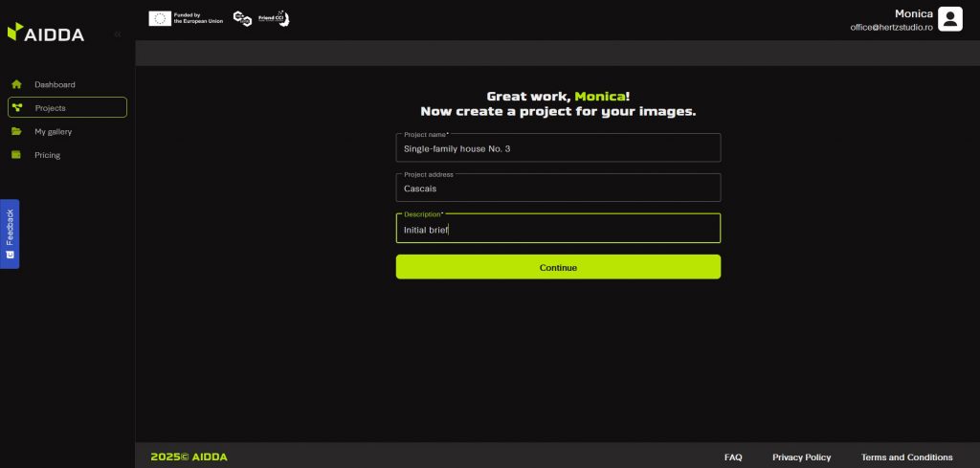Open the FAQ link in footer
The height and width of the screenshot is (468, 980).
[733, 457]
